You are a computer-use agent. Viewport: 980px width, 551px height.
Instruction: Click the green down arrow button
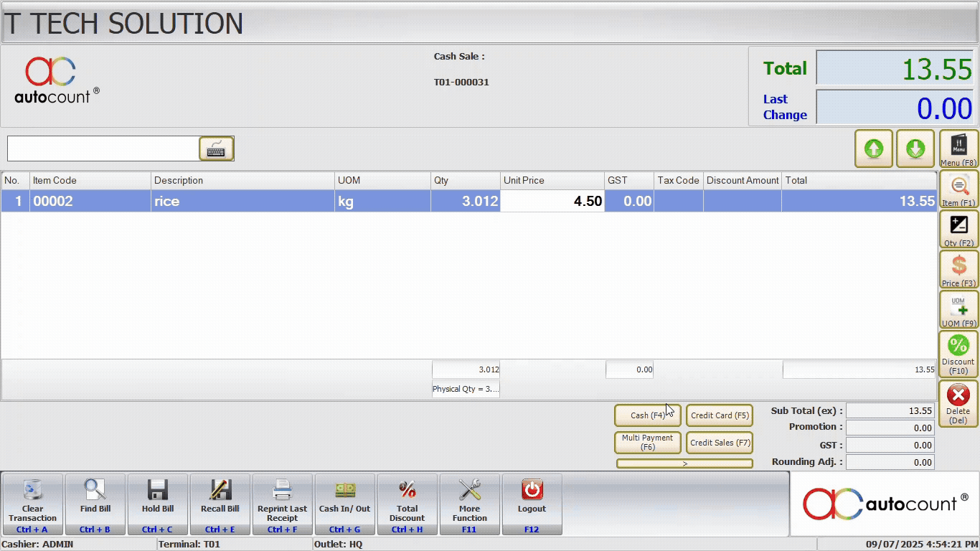[x=915, y=149]
